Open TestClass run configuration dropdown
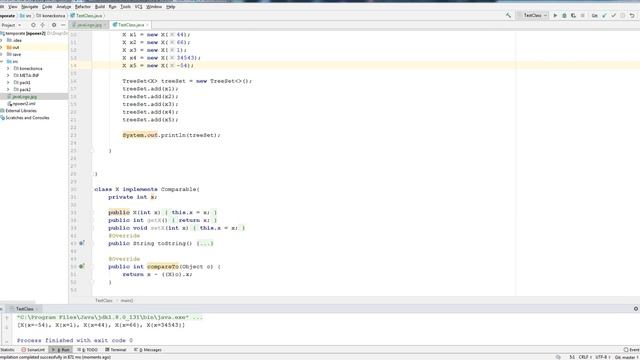This screenshot has height=360, width=640. tap(532, 16)
